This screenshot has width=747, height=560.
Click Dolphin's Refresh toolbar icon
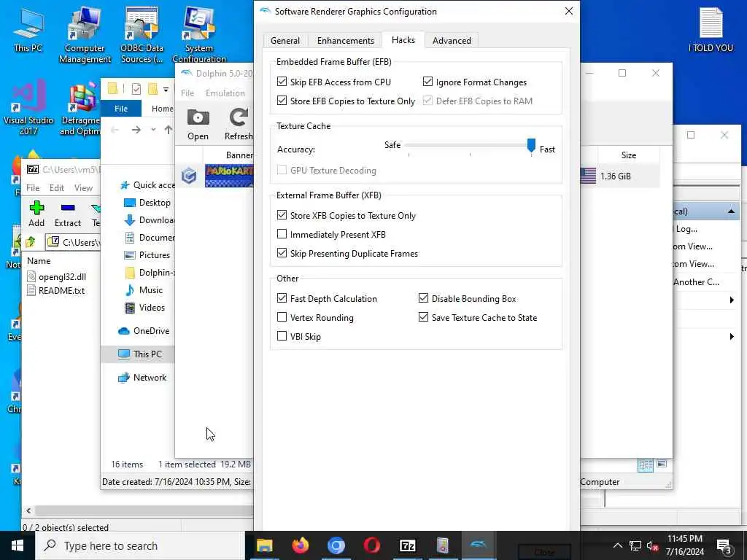(x=239, y=124)
